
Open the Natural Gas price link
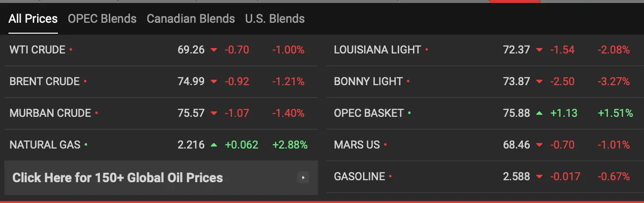click(x=45, y=145)
